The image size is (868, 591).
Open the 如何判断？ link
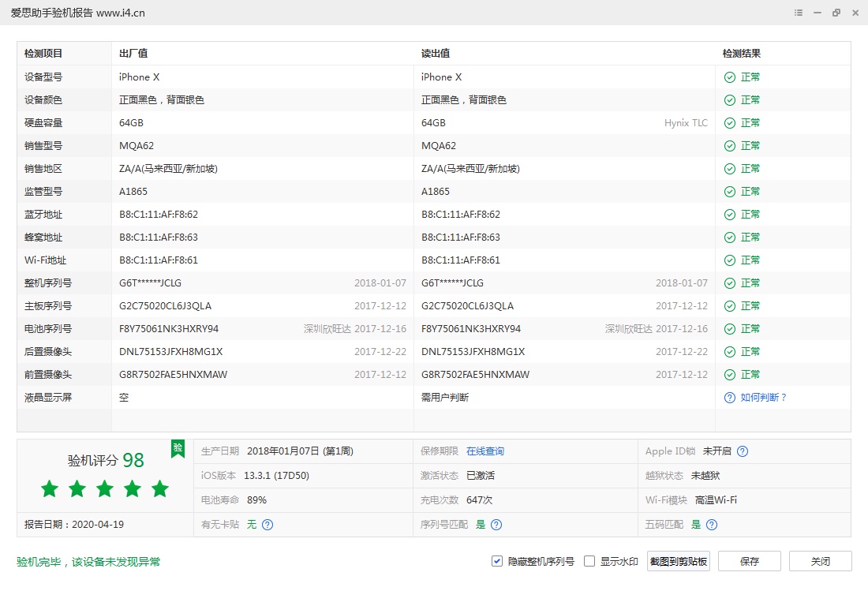(764, 398)
